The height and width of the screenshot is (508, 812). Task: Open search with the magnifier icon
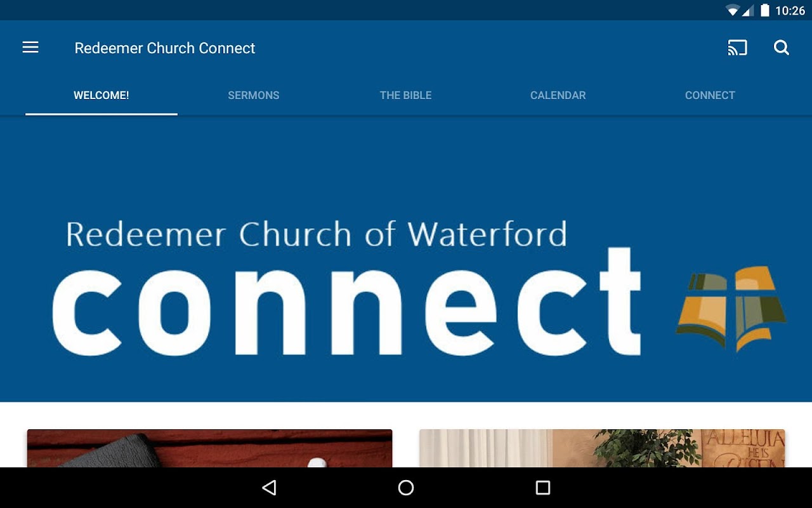point(782,48)
